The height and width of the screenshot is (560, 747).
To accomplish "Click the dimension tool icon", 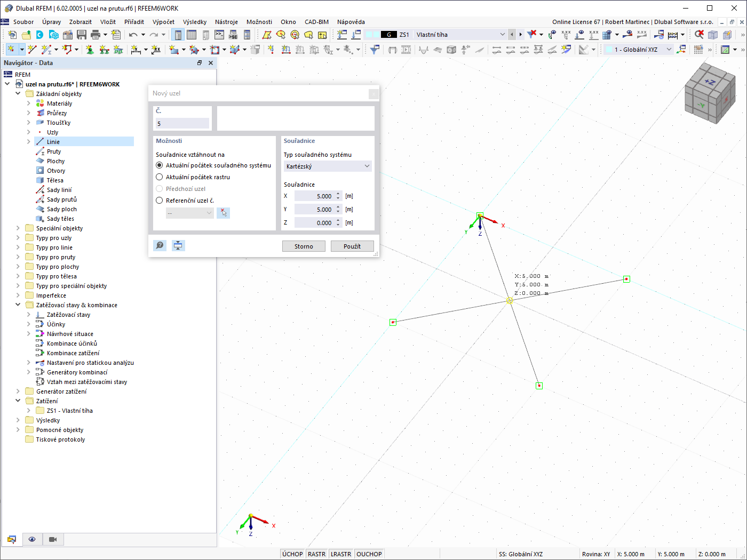I will (136, 50).
